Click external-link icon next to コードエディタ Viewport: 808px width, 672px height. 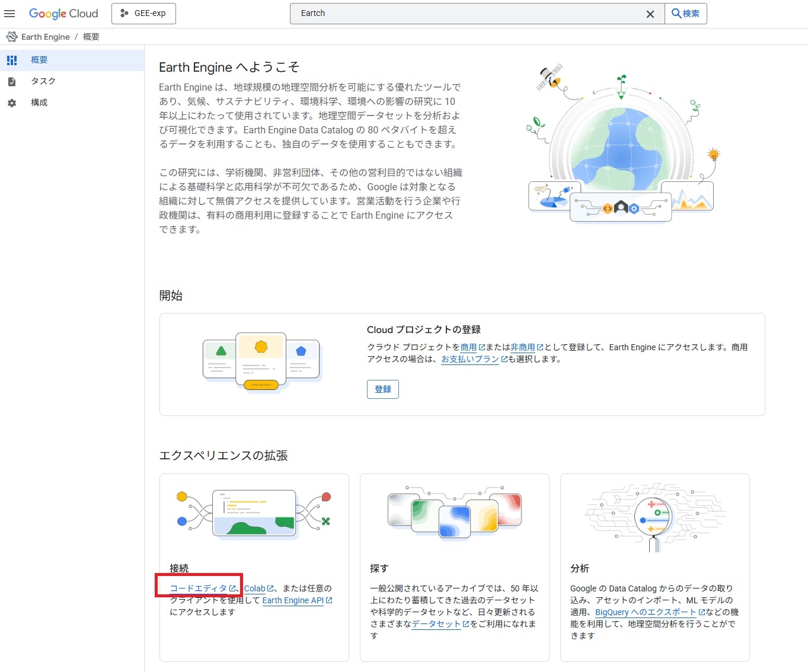232,588
